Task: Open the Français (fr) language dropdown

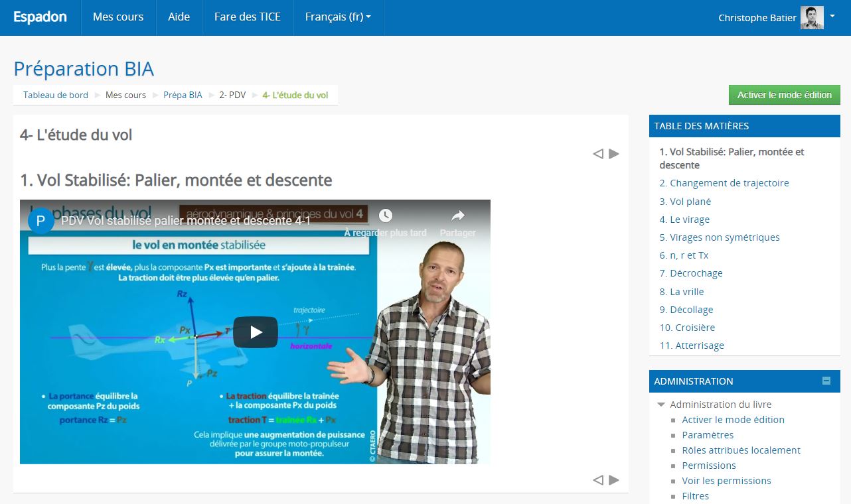Action: [x=338, y=17]
